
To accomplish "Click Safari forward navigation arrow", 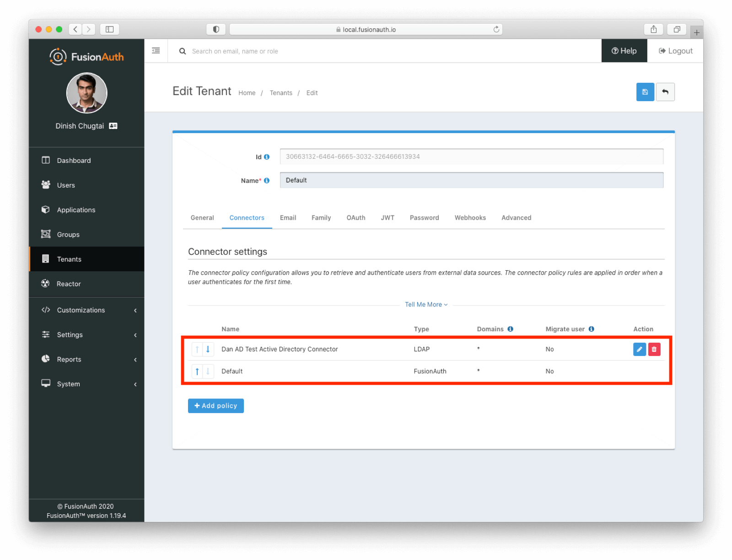I will [89, 29].
